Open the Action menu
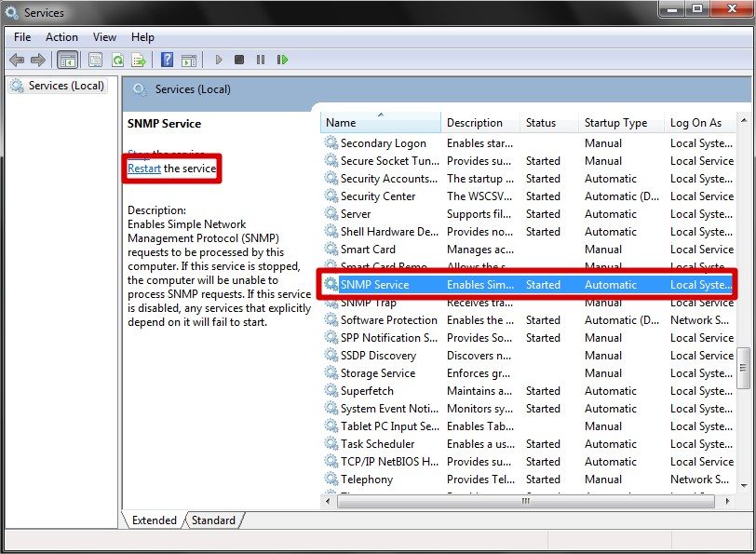This screenshot has height=554, width=756. tap(61, 37)
